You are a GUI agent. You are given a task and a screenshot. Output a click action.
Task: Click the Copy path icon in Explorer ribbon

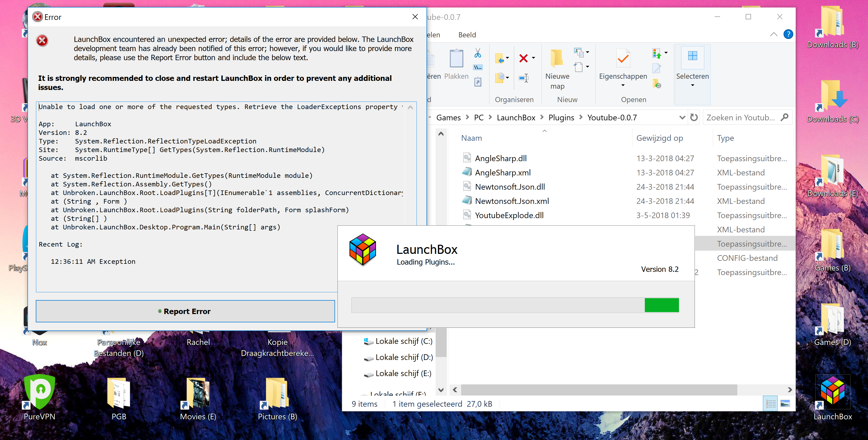coord(478,67)
